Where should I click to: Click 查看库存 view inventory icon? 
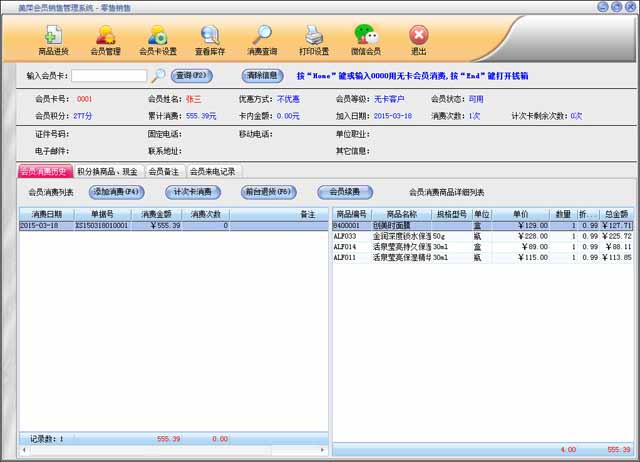[x=209, y=39]
